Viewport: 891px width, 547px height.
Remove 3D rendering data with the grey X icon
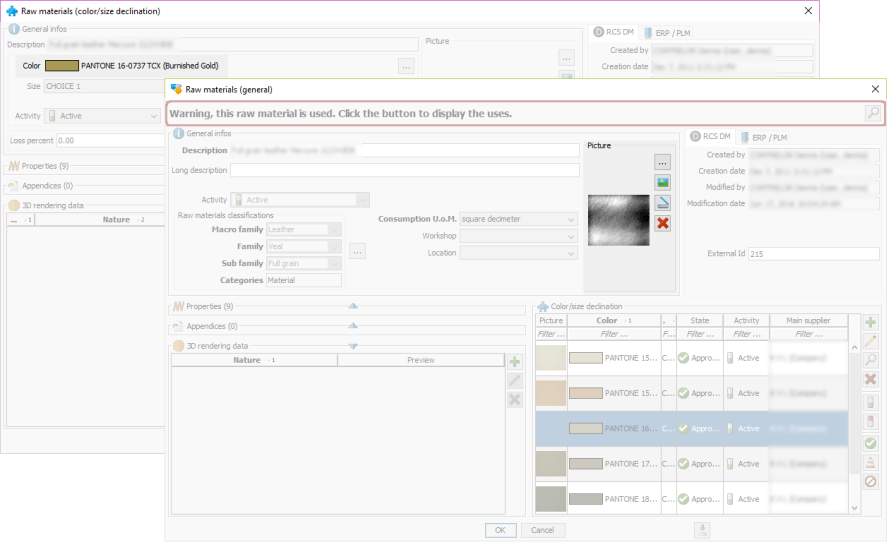(515, 400)
